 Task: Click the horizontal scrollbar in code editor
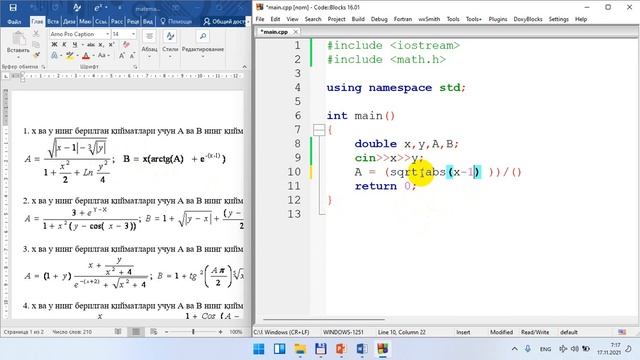point(324,319)
